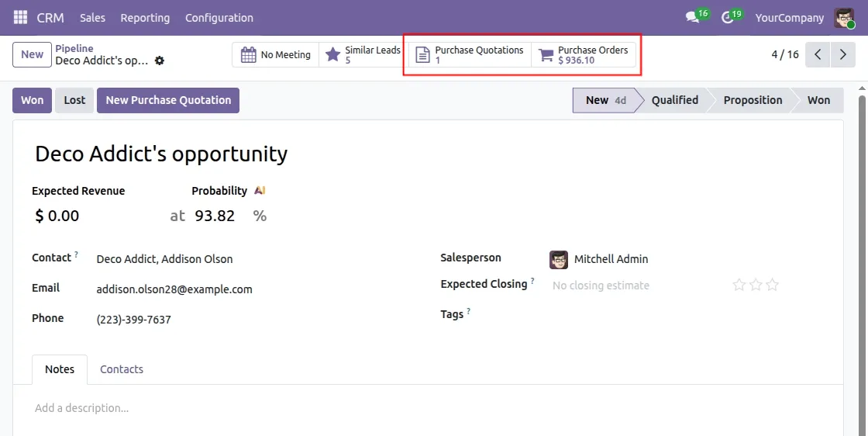Screen dimensions: 868x436
Task: Open the apps grid menu icon
Action: point(20,17)
